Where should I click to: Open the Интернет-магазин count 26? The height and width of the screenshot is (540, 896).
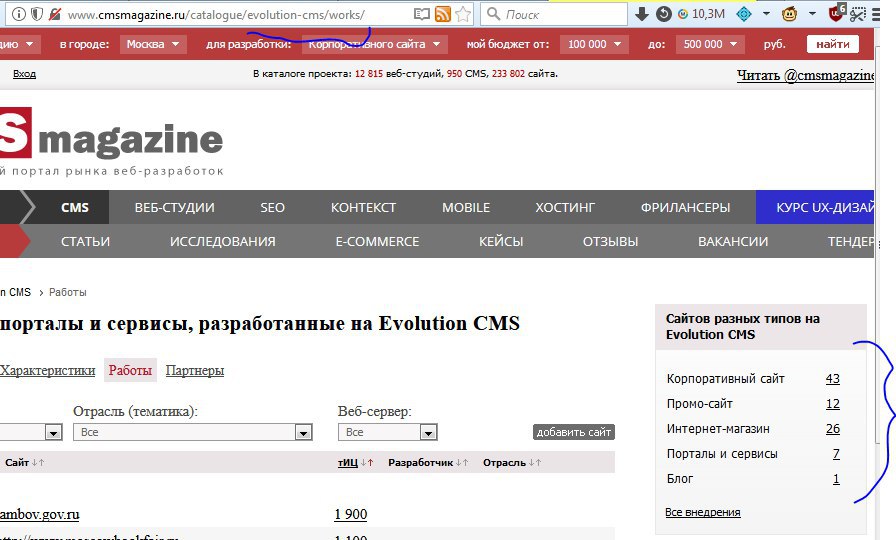point(833,429)
